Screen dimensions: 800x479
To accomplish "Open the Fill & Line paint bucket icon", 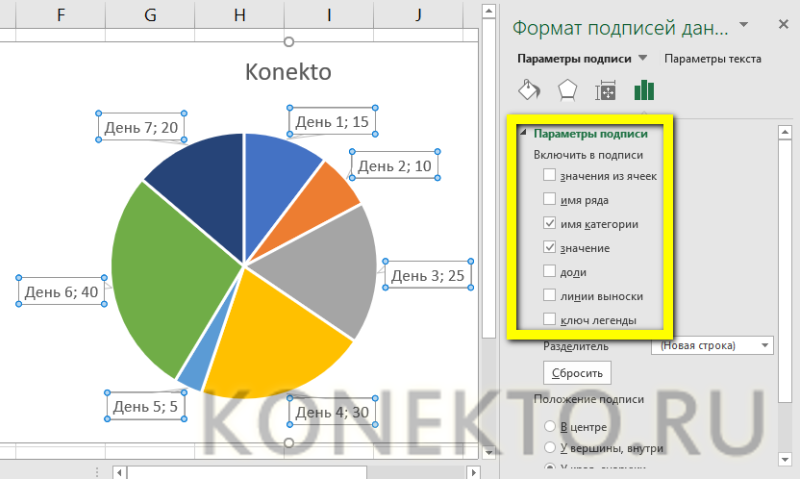I will (529, 90).
